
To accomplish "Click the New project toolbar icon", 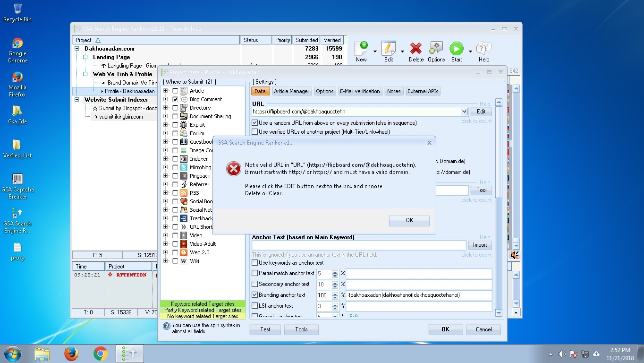I will point(361,48).
